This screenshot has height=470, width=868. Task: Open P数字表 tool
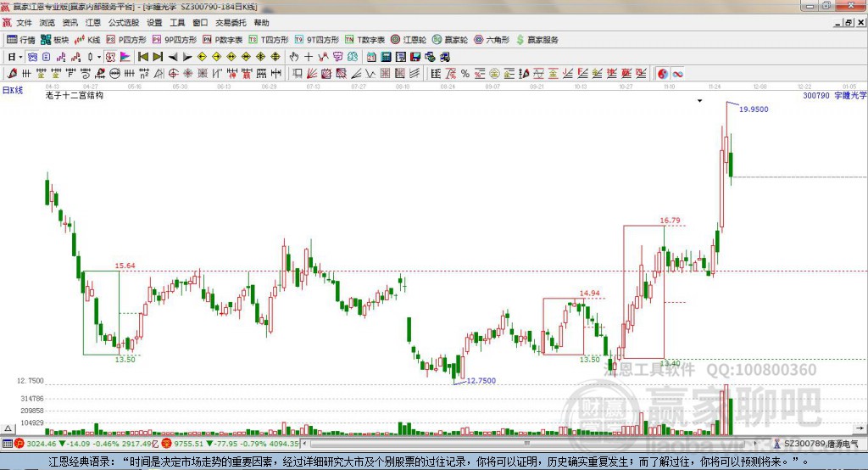(223, 40)
